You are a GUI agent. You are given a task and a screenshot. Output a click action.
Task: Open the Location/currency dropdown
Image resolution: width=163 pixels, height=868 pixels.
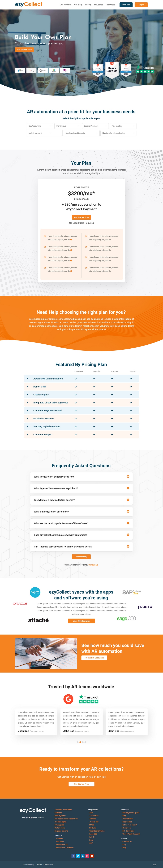click(x=95, y=126)
